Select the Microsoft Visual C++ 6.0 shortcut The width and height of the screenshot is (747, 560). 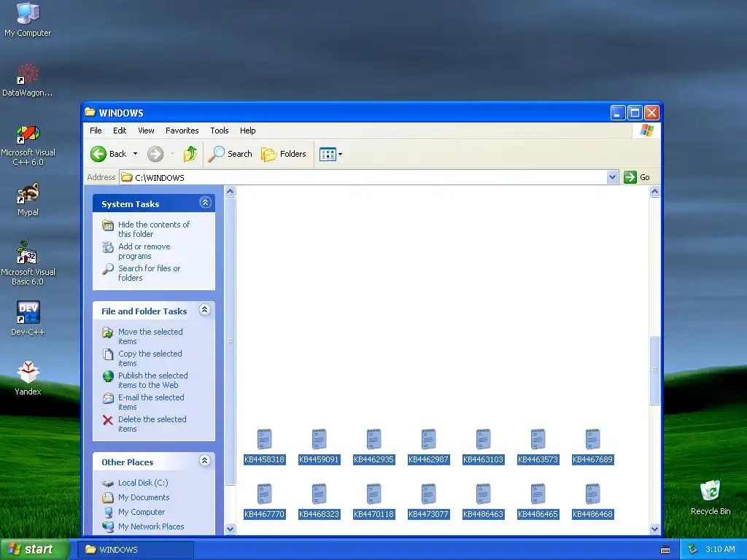click(x=28, y=145)
